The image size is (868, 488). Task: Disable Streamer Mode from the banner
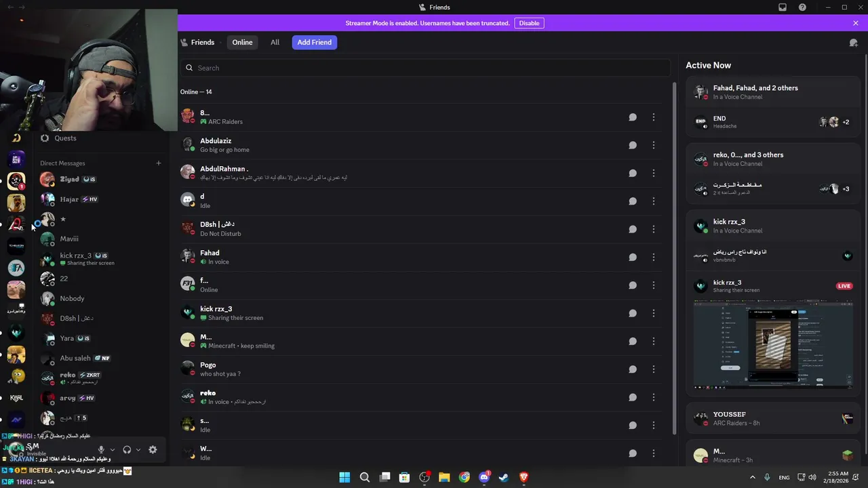click(x=529, y=23)
